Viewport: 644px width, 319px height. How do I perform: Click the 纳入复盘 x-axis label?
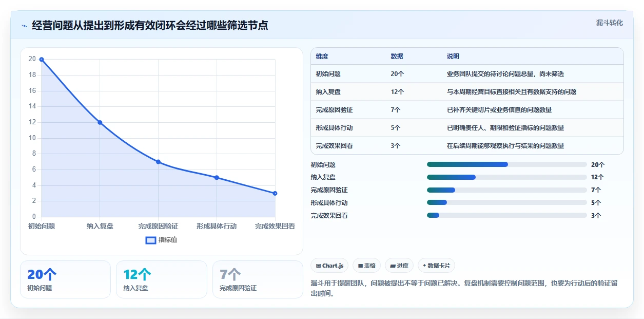pyautogui.click(x=100, y=226)
